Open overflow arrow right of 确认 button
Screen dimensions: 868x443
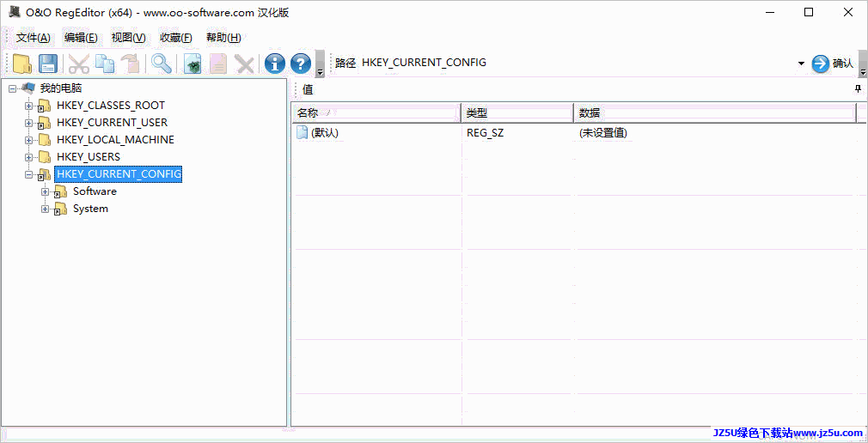coord(863,64)
